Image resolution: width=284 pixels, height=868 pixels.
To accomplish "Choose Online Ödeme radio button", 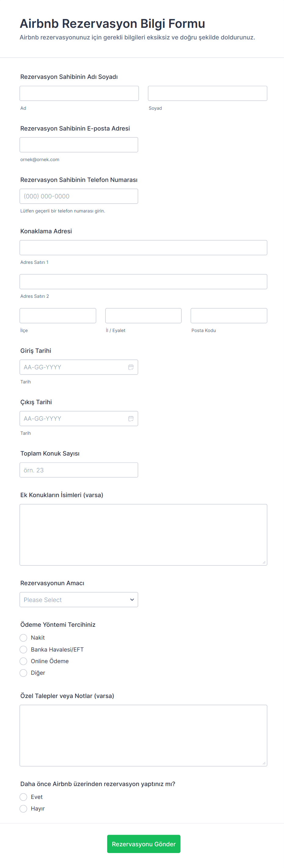I will [x=23, y=661].
